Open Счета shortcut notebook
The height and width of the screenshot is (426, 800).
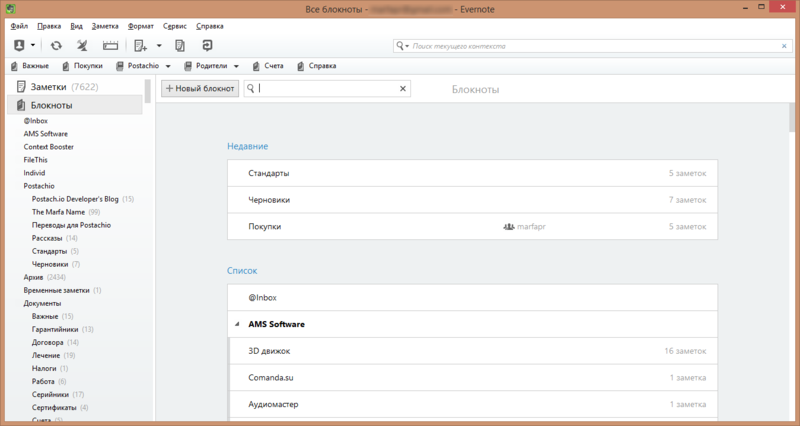pos(268,66)
